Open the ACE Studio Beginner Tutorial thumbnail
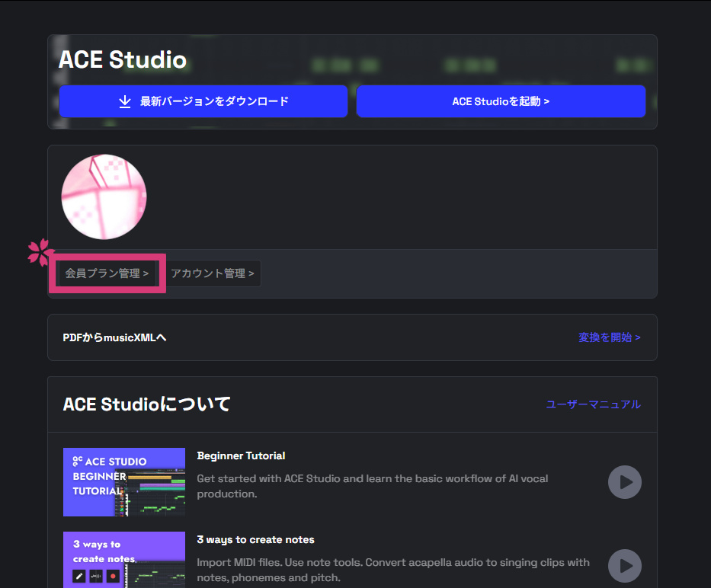Screen dimensions: 711x588 124,482
